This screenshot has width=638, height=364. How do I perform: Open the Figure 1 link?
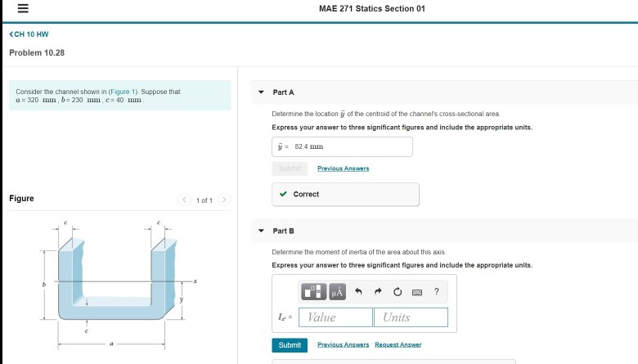tap(123, 92)
